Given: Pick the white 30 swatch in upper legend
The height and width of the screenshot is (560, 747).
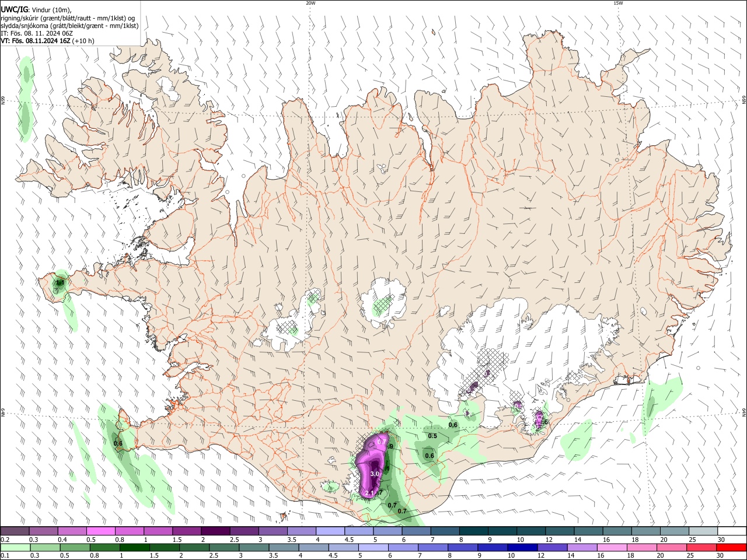Looking at the screenshot, I should tap(732, 531).
